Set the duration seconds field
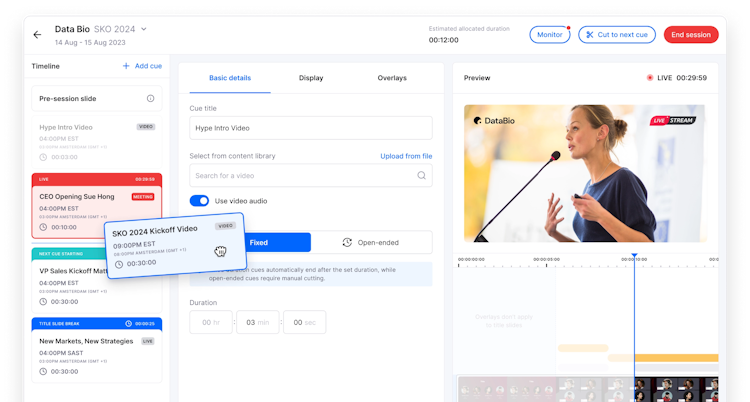 coord(304,322)
